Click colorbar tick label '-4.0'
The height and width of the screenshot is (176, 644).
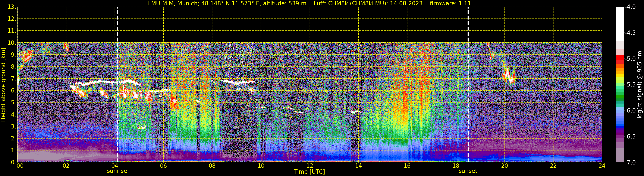pos(630,7)
